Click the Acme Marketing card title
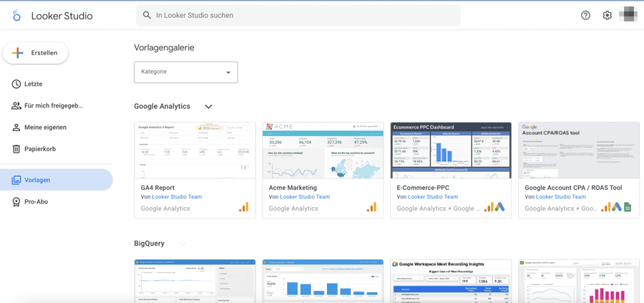644x303 pixels. [x=293, y=187]
